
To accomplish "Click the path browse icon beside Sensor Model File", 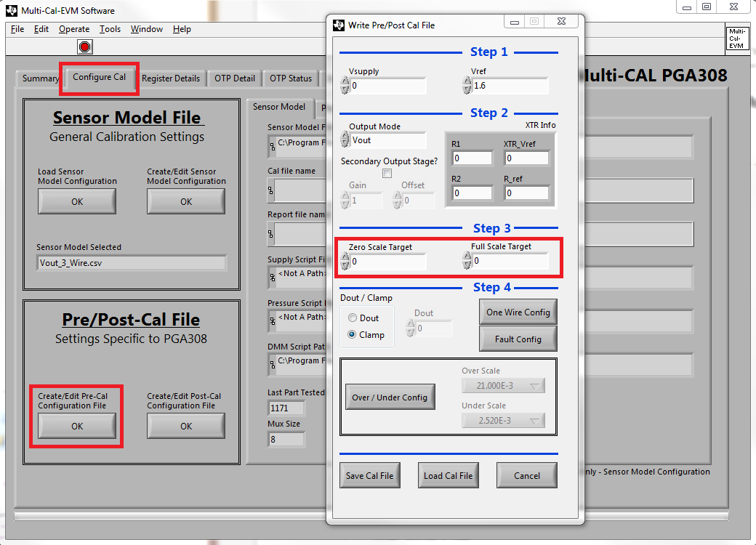I will point(273,146).
